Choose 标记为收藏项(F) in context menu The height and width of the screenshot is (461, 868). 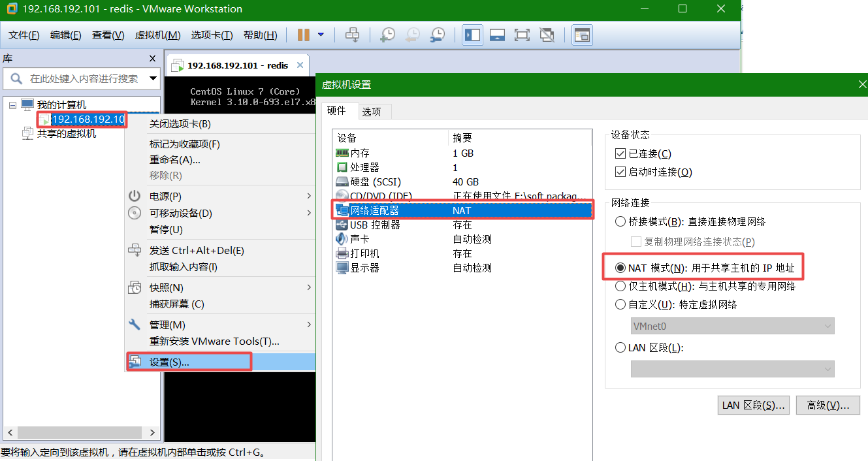pyautogui.click(x=220, y=144)
